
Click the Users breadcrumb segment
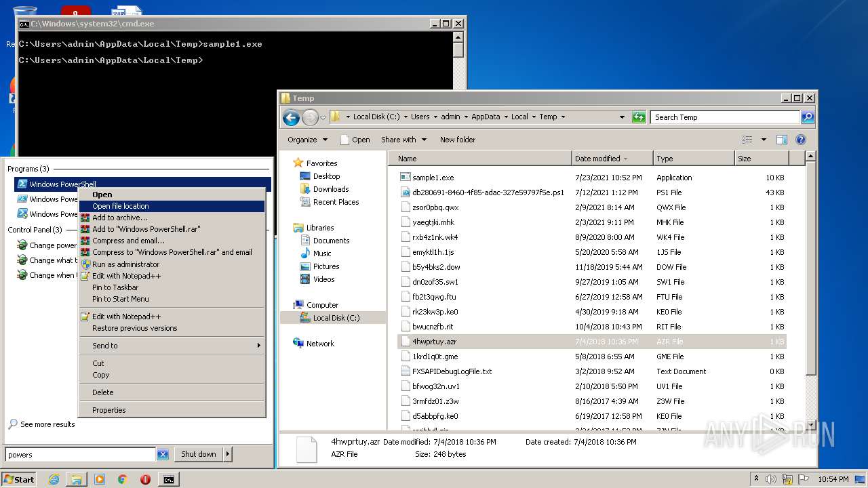point(420,117)
